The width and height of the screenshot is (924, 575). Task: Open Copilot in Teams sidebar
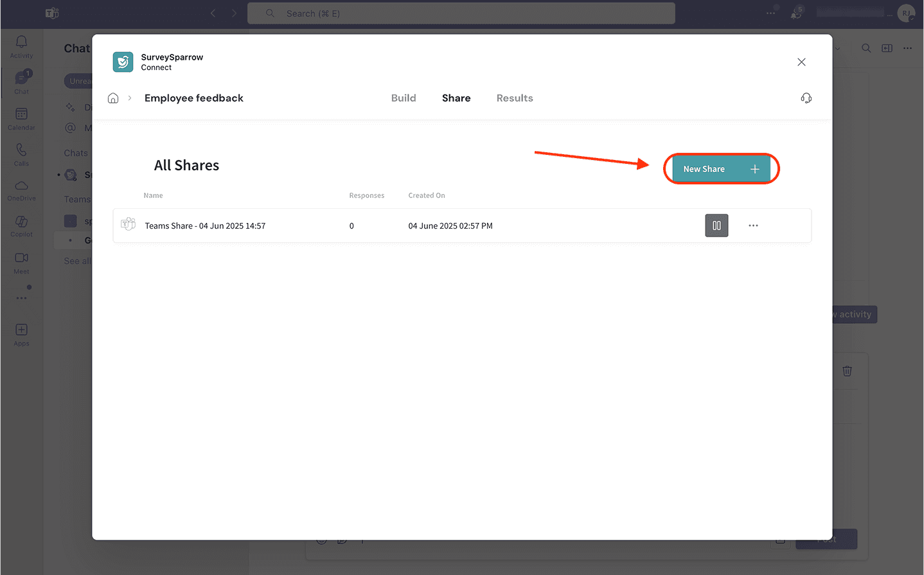(21, 226)
